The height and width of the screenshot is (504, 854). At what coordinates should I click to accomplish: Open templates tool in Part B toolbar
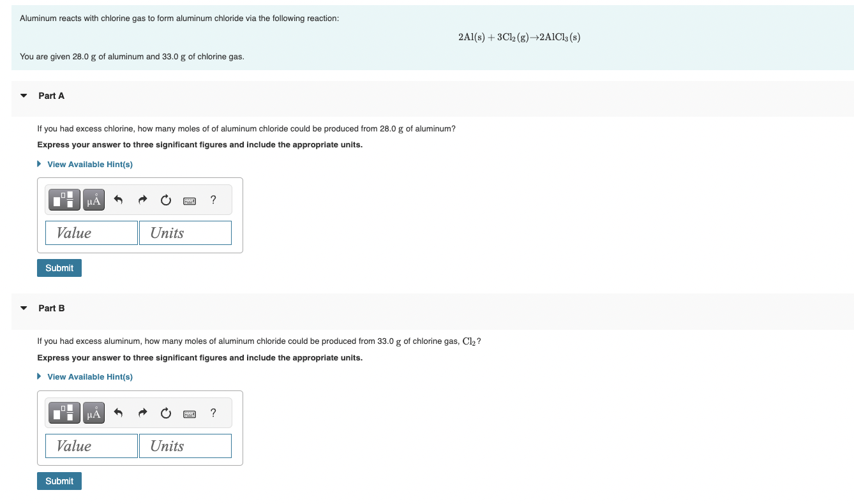(64, 413)
